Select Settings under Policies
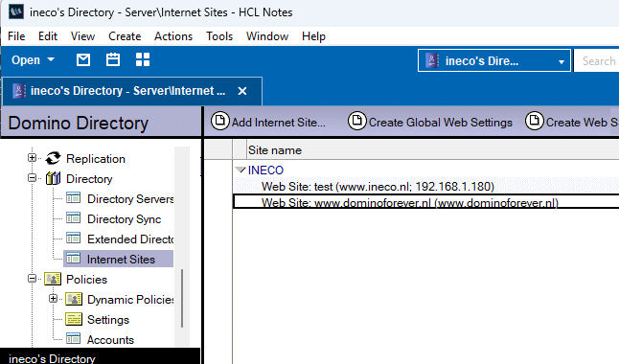Viewport: 619px width, 364px height. 108,320
